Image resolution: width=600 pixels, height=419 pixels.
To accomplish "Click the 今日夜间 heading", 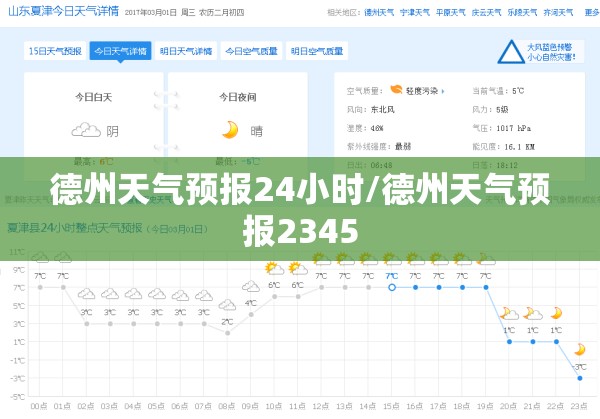I will (x=238, y=97).
